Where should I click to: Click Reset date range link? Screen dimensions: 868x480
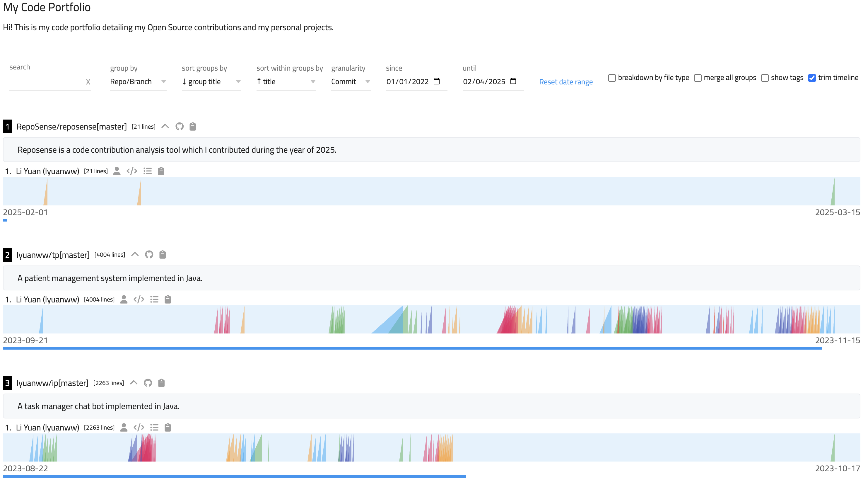[x=566, y=82]
